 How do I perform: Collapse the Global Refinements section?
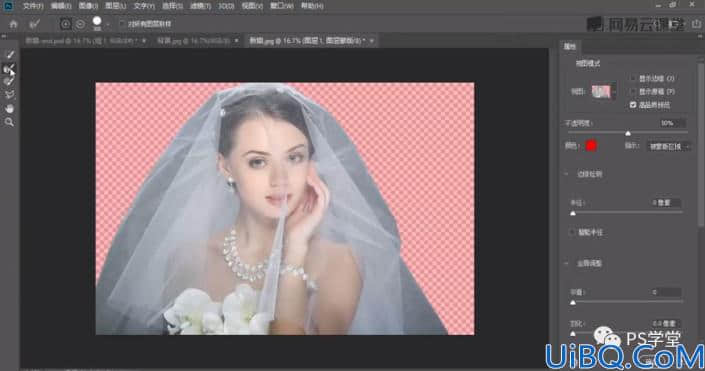[x=567, y=263]
